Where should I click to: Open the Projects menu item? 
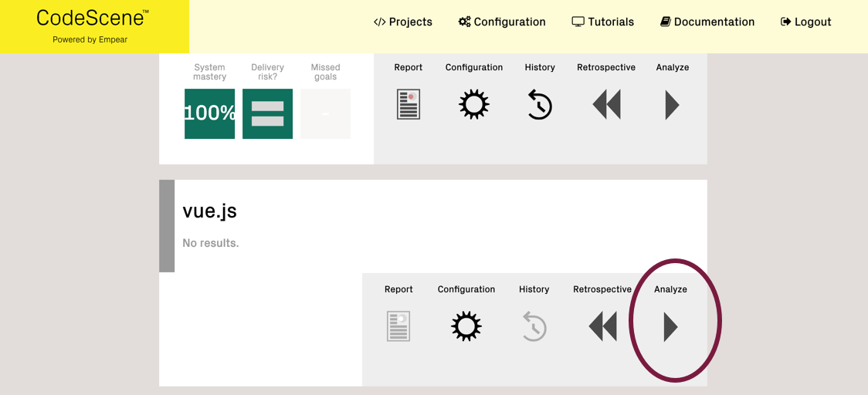pyautogui.click(x=403, y=22)
